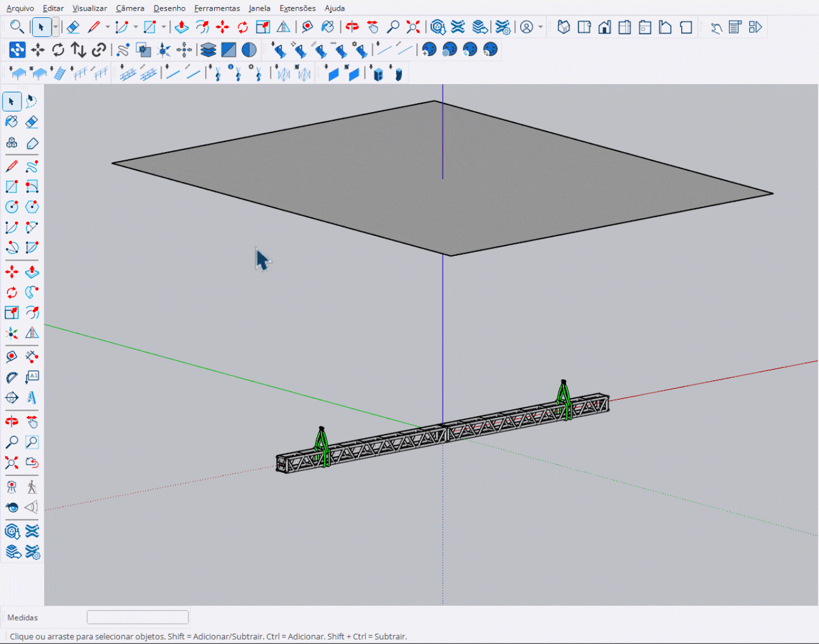Activate the Push/Pull tool in top toolbar
This screenshot has width=819, height=644.
182,27
